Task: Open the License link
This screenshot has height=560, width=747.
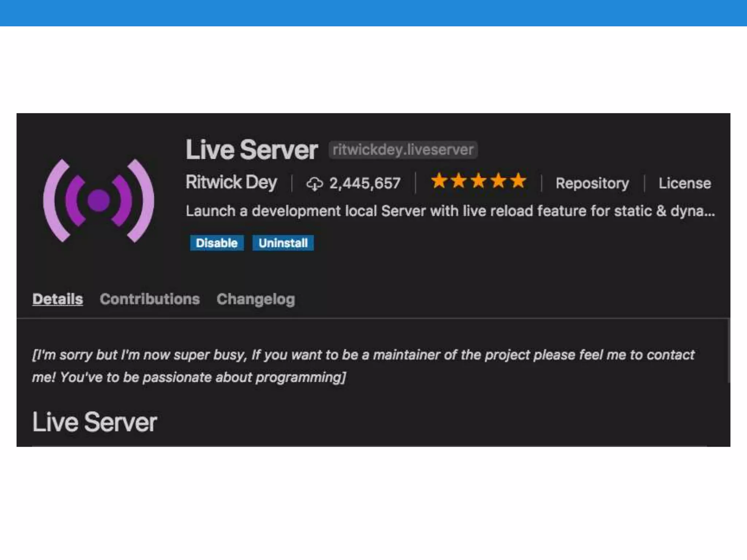Action: 684,183
